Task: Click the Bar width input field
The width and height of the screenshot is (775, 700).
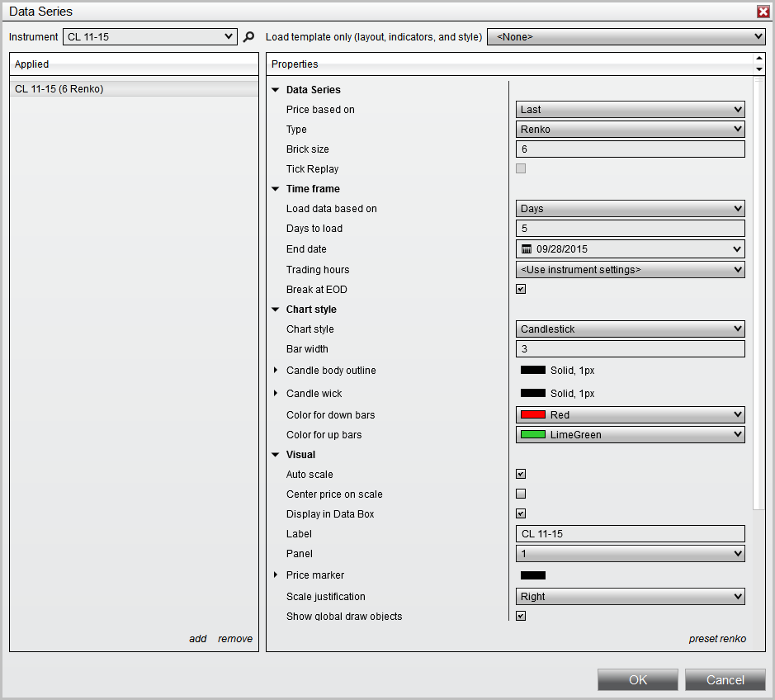Action: (x=631, y=349)
